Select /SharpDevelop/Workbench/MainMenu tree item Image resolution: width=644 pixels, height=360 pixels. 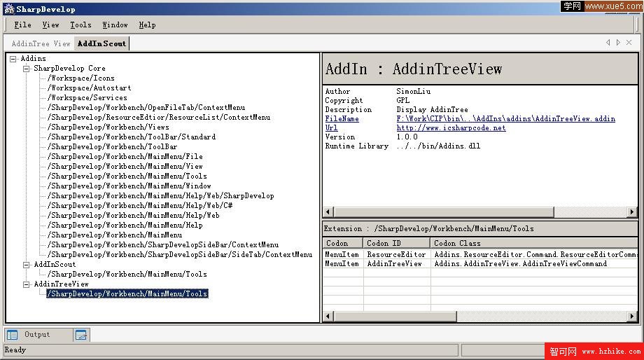click(115, 235)
